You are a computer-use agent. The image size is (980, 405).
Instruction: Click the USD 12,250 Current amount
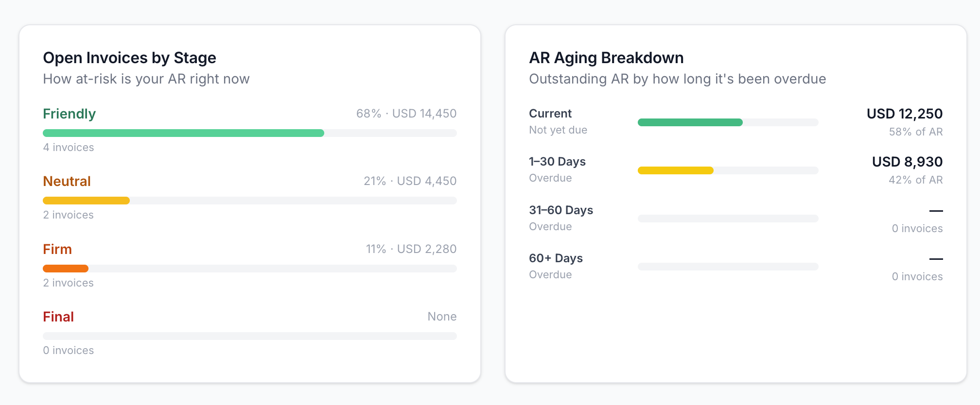[904, 114]
